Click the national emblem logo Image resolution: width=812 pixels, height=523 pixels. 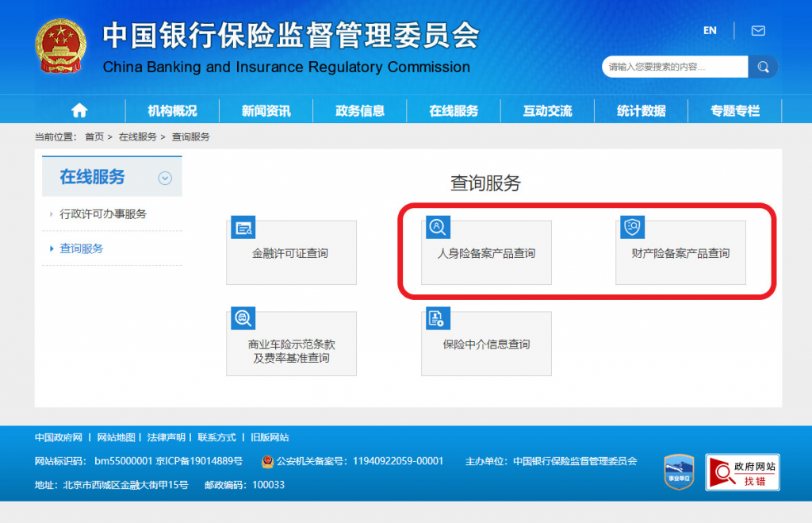click(60, 46)
